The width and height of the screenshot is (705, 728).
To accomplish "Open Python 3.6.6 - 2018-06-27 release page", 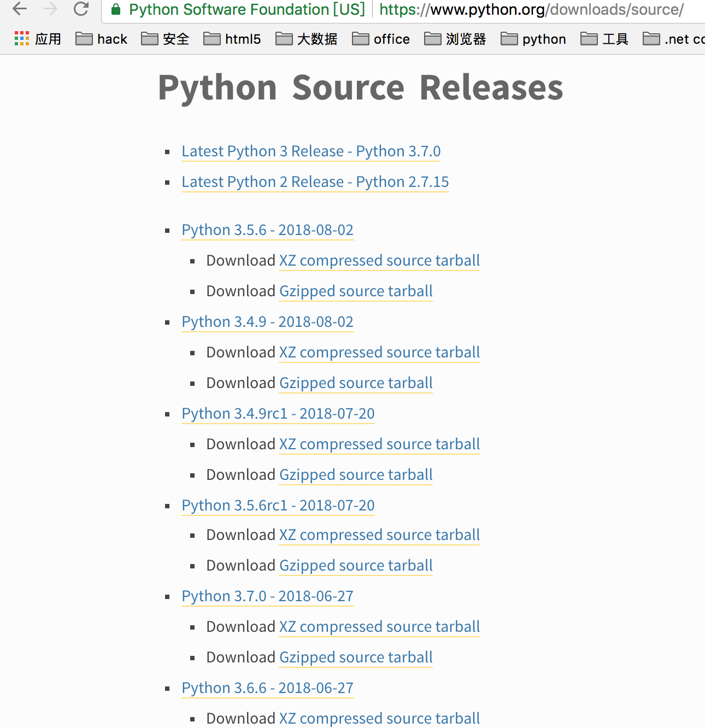I will click(x=268, y=688).
